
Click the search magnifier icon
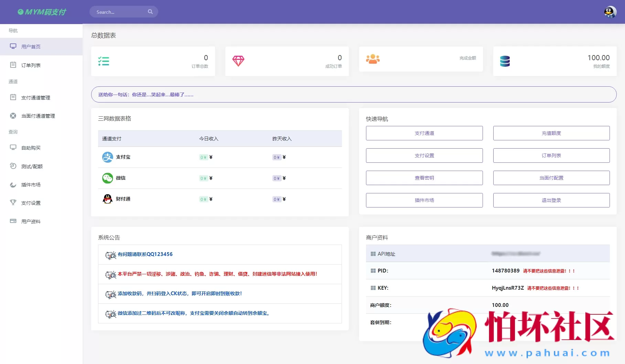pyautogui.click(x=150, y=11)
